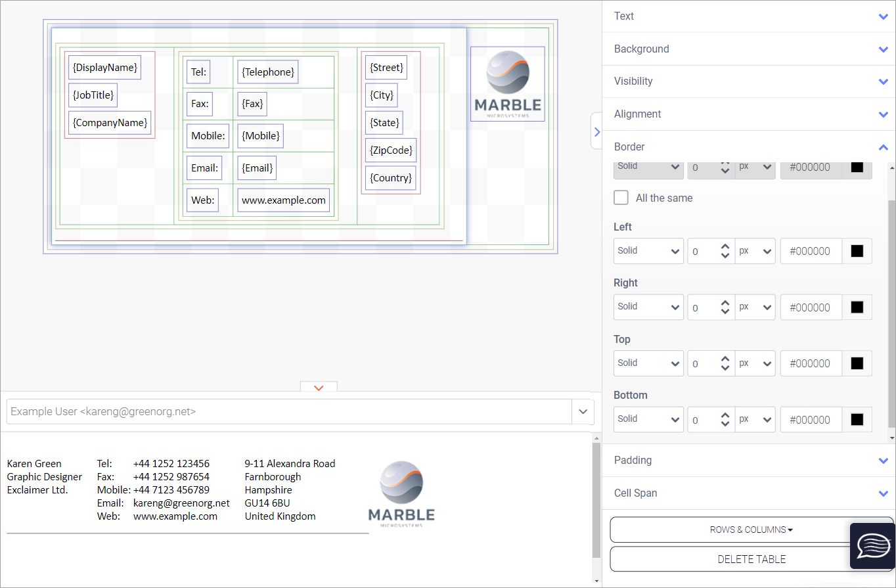
Task: Open the Left border style dropdown
Action: point(648,251)
